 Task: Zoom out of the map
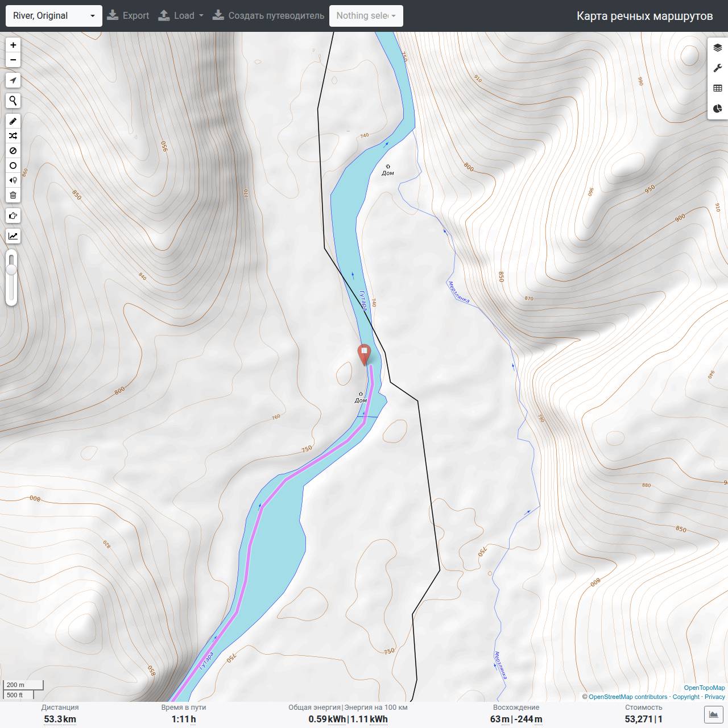pyautogui.click(x=13, y=60)
